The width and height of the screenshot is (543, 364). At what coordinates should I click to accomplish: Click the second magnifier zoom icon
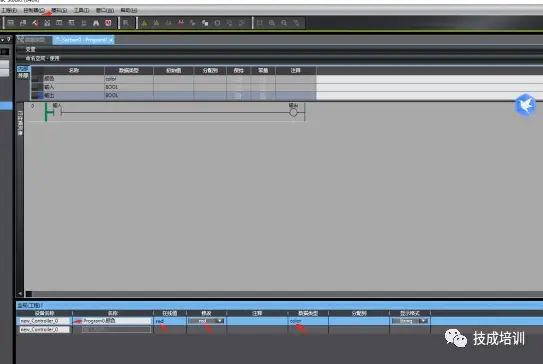point(284,23)
